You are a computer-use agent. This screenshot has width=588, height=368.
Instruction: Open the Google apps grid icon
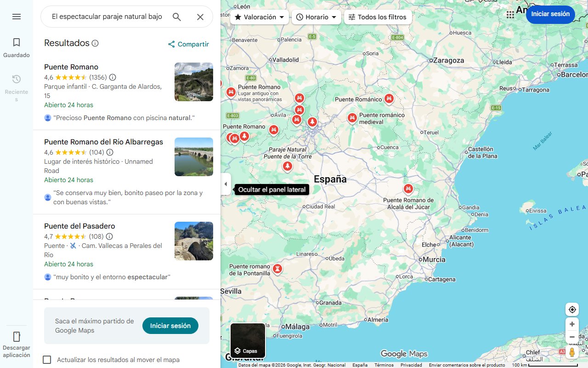[510, 14]
